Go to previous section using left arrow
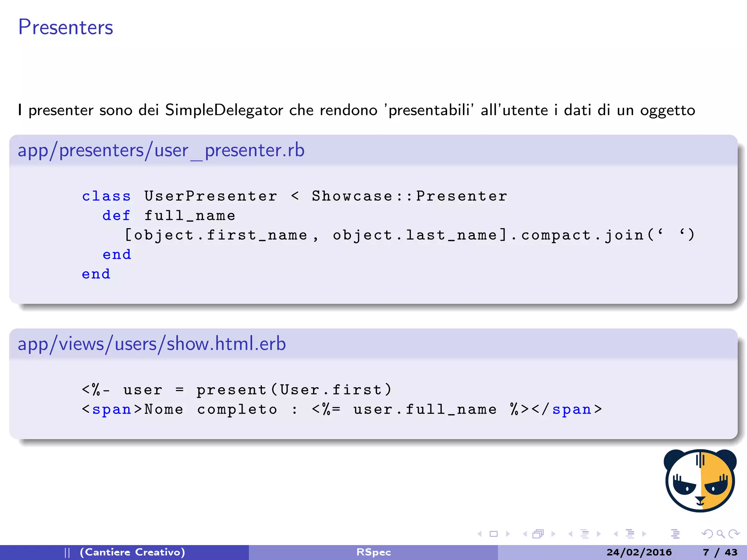This screenshot has height=560, width=747. coord(616,534)
